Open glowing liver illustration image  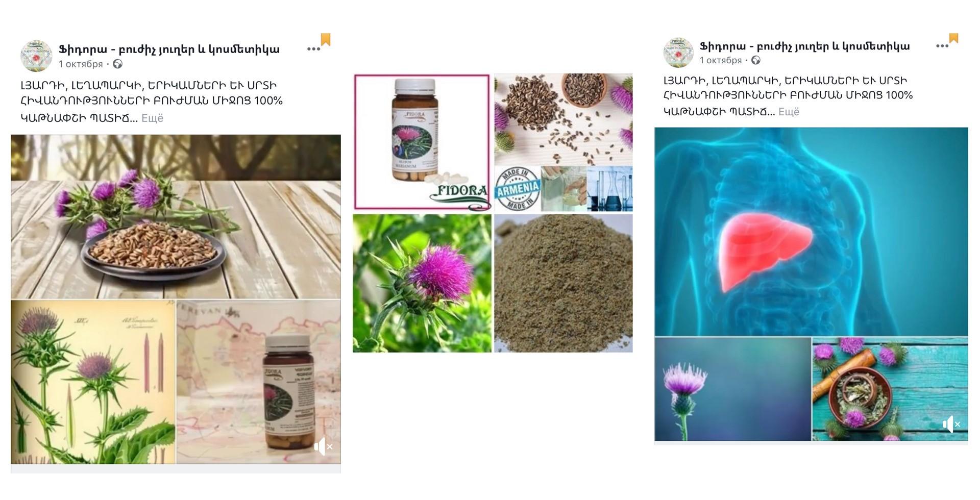click(811, 232)
